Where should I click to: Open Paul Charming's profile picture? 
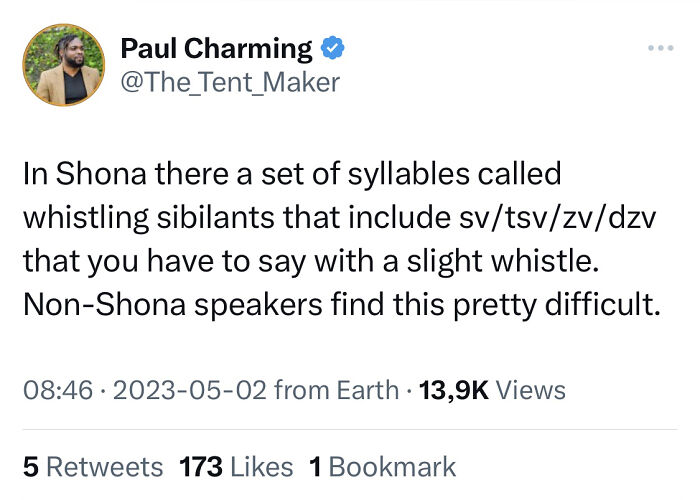[x=63, y=66]
